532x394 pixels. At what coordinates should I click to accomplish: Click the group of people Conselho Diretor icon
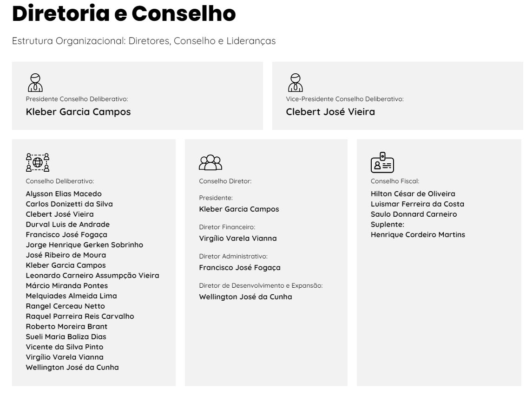210,162
